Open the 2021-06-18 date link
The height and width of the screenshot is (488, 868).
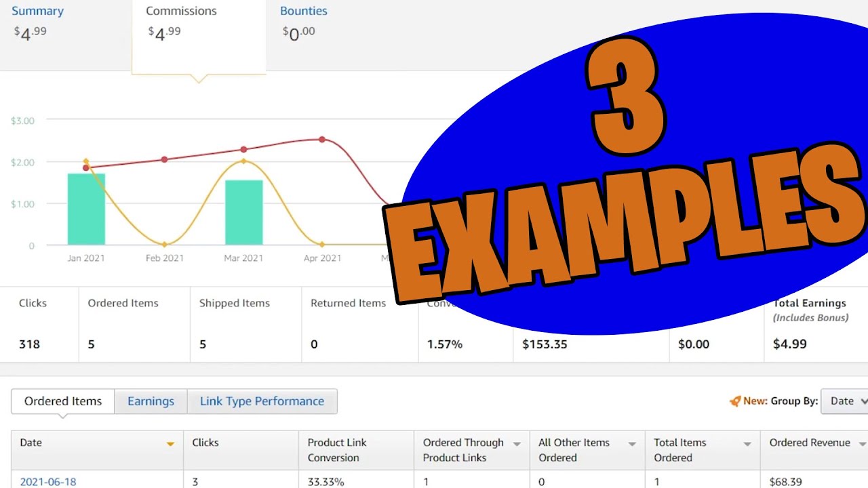pos(48,482)
